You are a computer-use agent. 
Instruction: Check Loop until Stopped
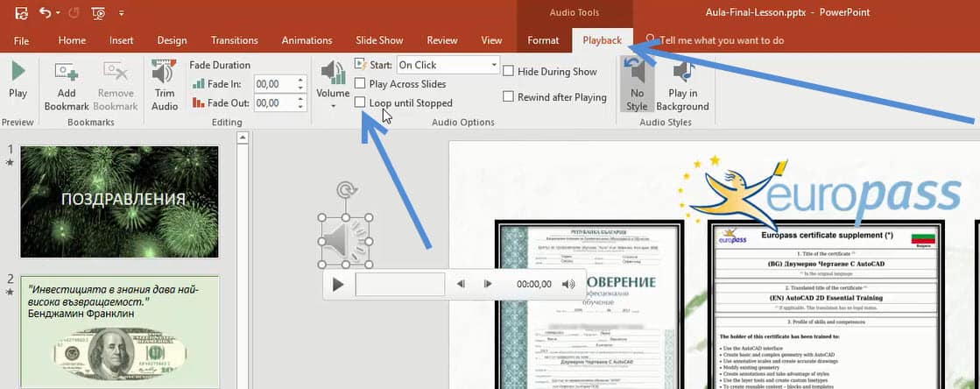pos(360,103)
